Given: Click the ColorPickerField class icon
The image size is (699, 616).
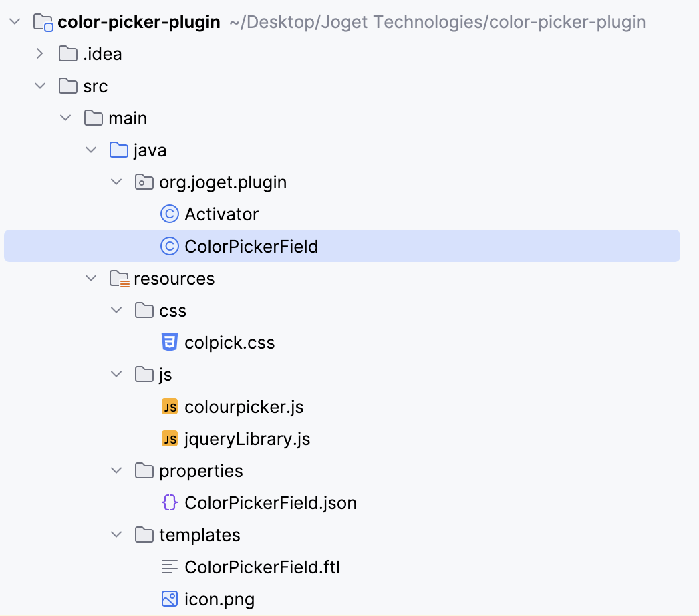Looking at the screenshot, I should point(170,247).
